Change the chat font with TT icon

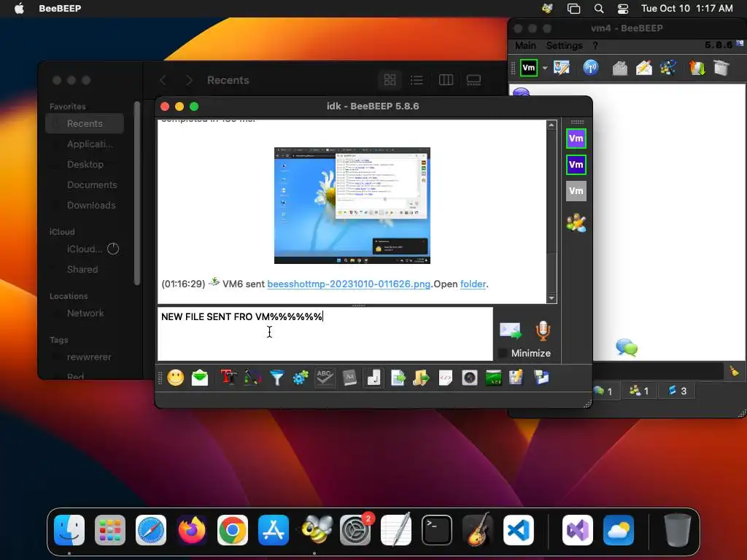point(228,378)
